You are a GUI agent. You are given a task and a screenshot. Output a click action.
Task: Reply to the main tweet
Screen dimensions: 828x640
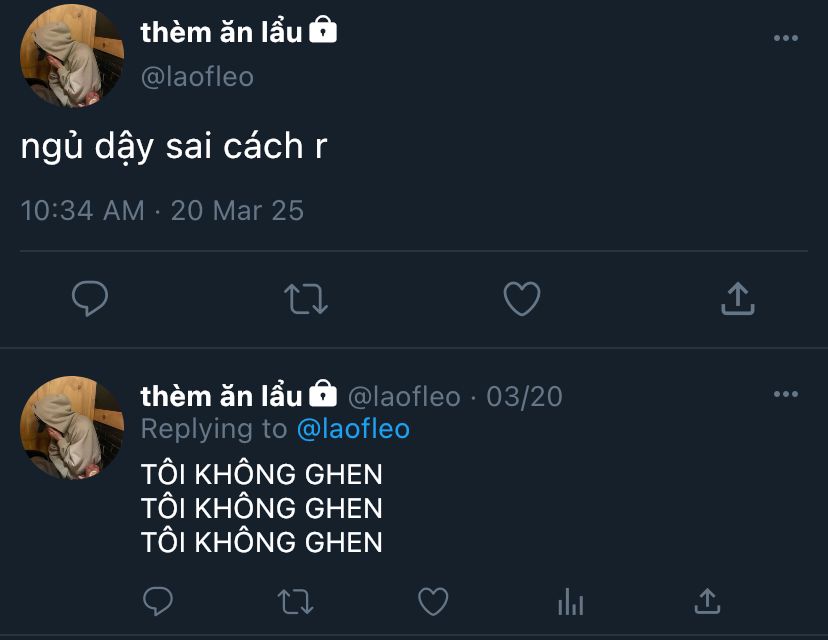tap(90, 298)
